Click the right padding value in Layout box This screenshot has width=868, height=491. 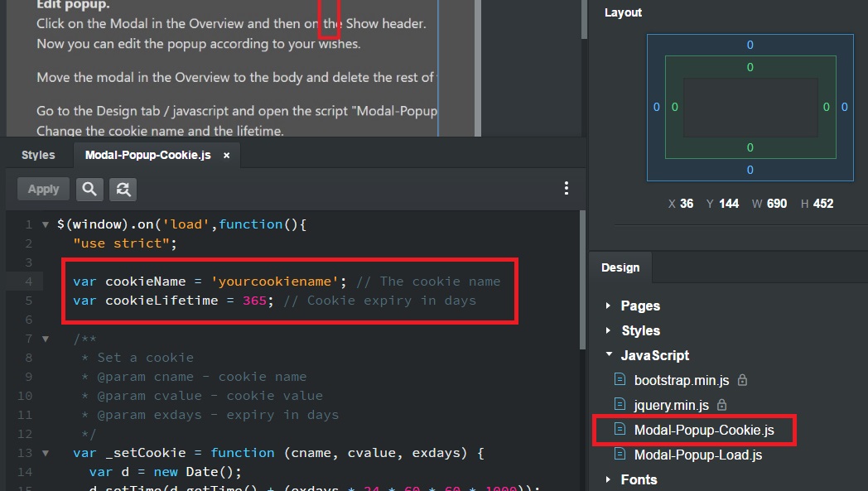pos(826,107)
